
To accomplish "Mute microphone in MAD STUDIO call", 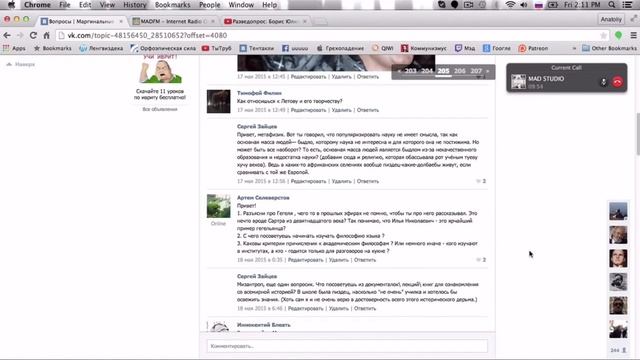I will [x=603, y=82].
